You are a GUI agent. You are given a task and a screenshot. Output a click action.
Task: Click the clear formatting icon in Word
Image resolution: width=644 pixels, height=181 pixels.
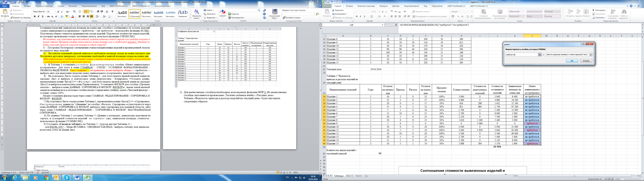pos(74,12)
